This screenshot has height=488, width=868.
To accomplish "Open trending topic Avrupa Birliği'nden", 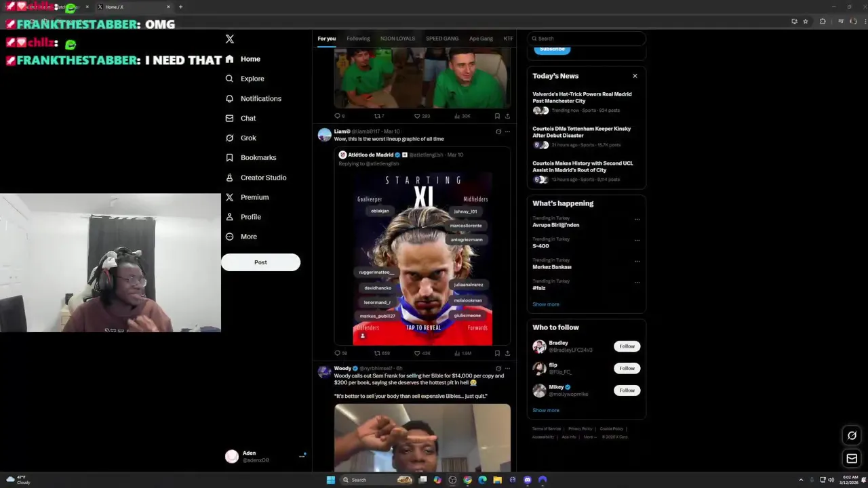I will [556, 225].
